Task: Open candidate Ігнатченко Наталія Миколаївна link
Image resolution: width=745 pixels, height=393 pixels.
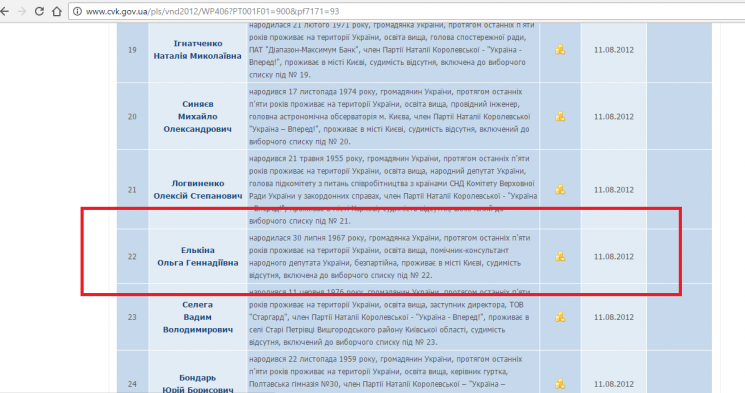Action: [198, 49]
